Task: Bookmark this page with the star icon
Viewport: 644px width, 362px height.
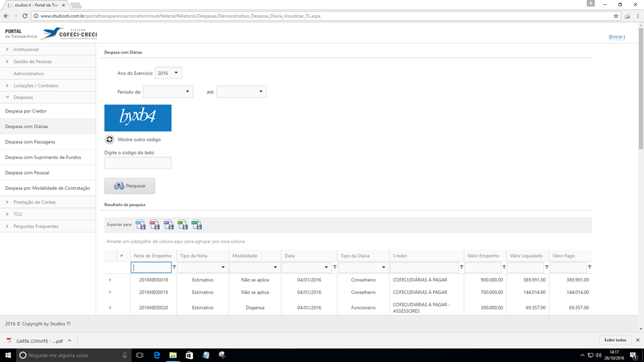Action: pos(616,16)
